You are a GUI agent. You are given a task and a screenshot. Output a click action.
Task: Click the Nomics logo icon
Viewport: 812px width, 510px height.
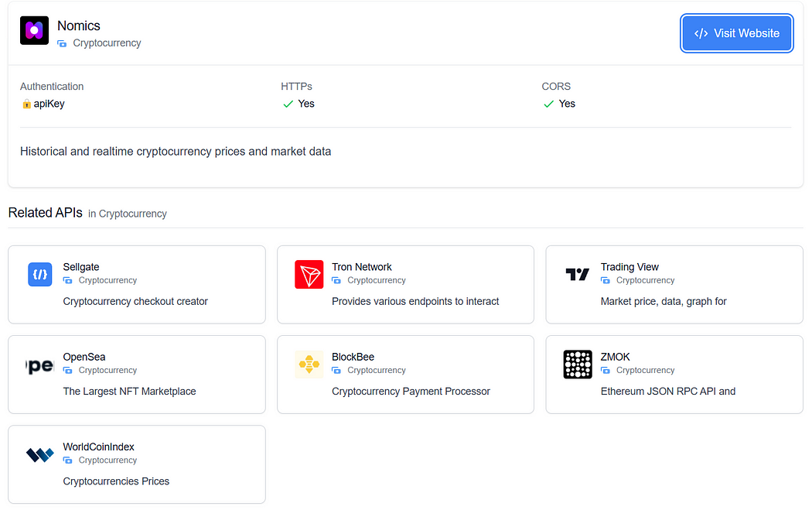34,31
